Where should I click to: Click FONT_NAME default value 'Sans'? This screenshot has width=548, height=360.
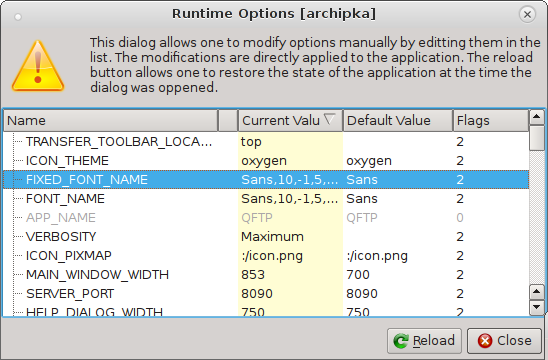362,199
